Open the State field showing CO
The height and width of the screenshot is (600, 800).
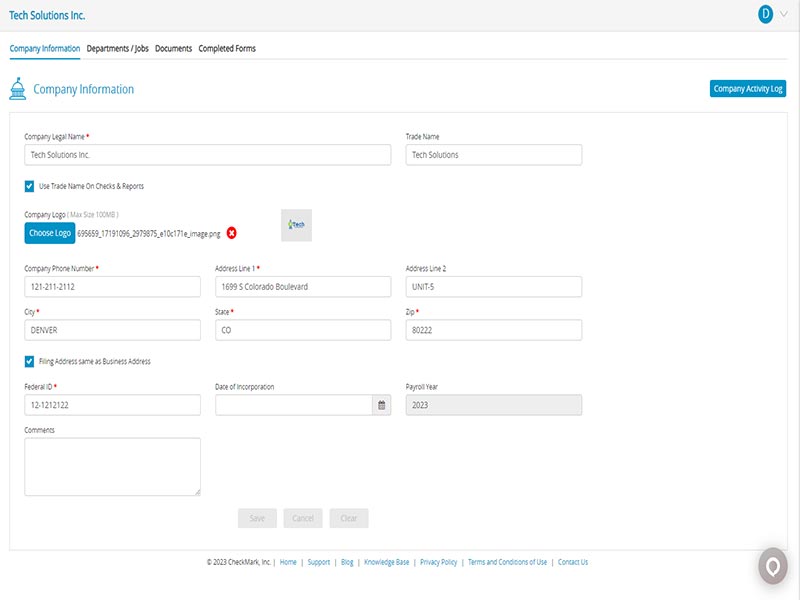tap(302, 330)
